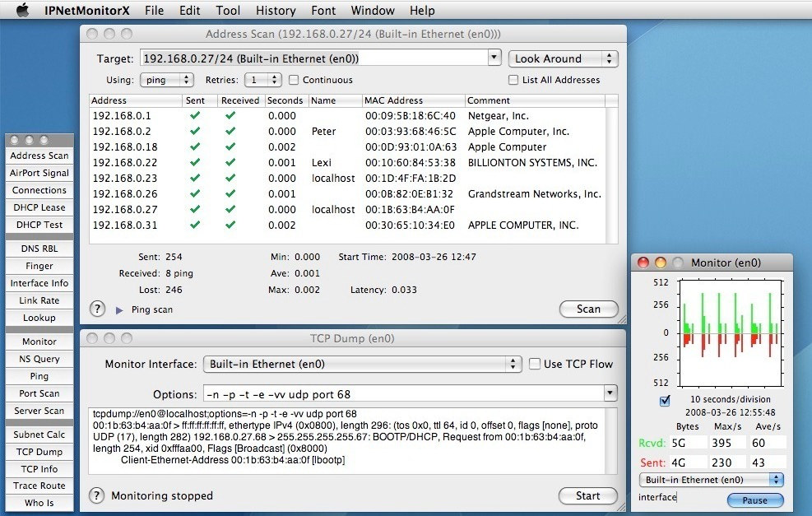Open the Font menu

tap(323, 11)
